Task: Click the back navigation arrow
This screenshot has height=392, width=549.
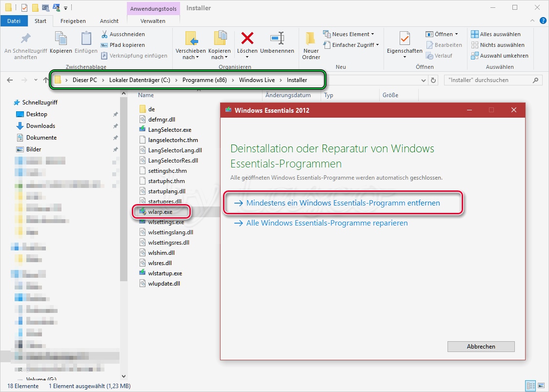Action: 10,80
